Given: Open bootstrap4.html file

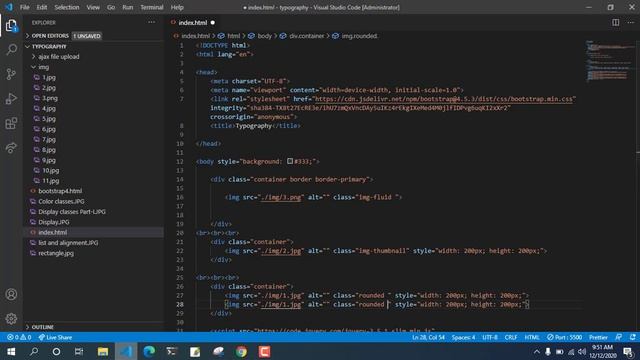Looking at the screenshot, I should click(x=60, y=191).
